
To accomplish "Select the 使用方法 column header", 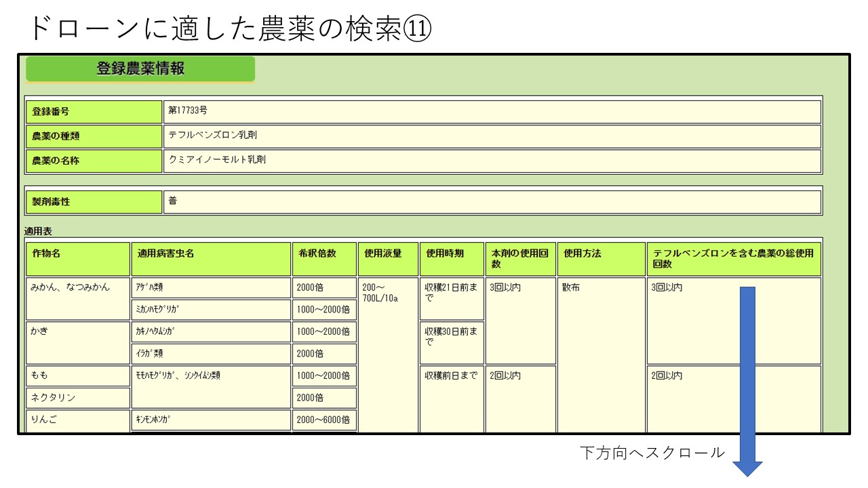I will point(600,259).
